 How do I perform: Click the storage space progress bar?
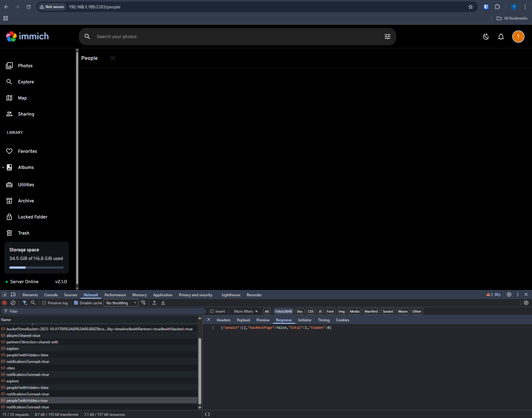point(36,267)
